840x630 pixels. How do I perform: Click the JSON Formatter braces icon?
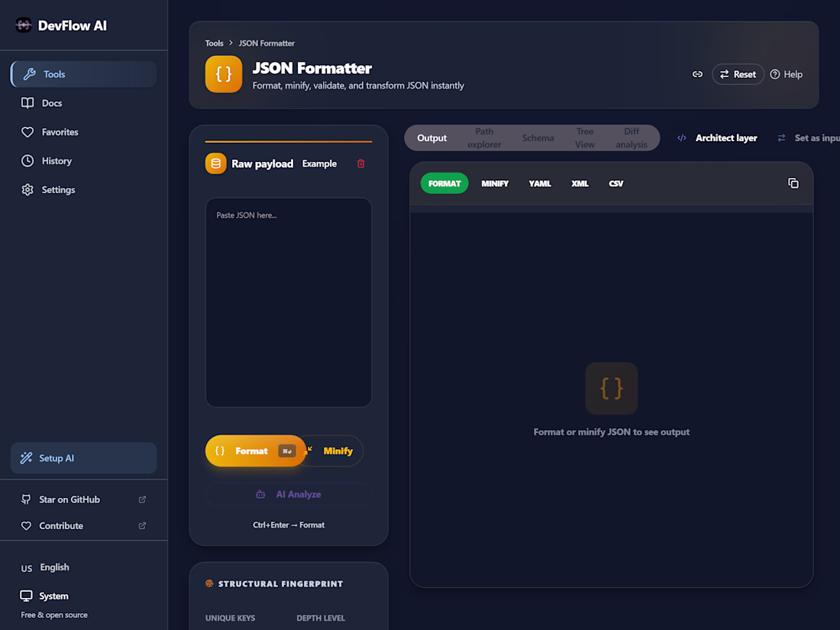point(224,74)
